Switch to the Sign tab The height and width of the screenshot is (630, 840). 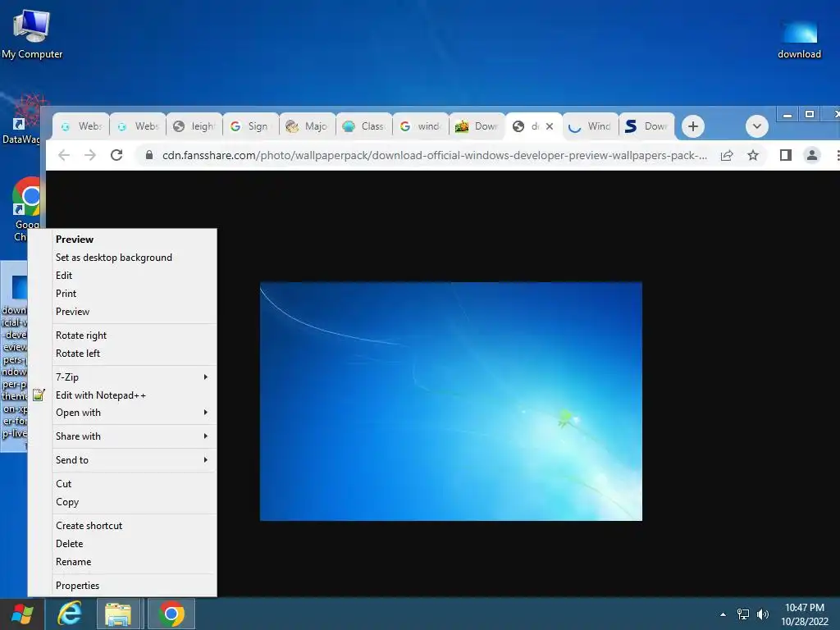252,126
